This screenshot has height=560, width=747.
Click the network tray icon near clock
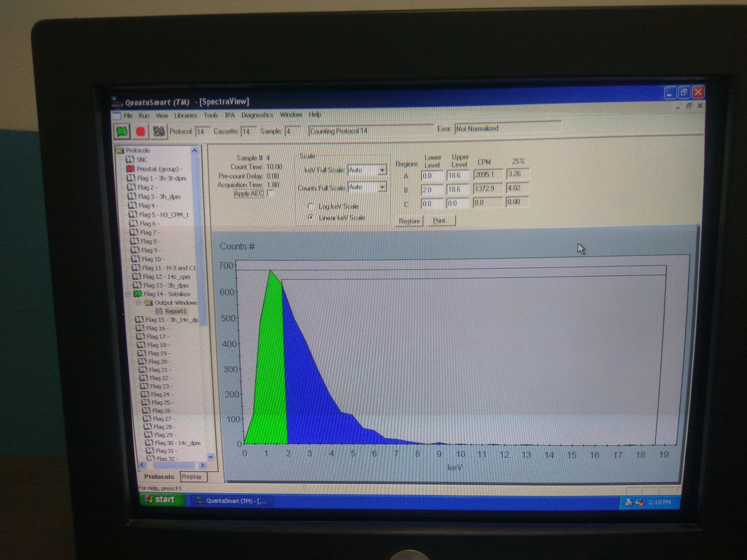(x=639, y=503)
